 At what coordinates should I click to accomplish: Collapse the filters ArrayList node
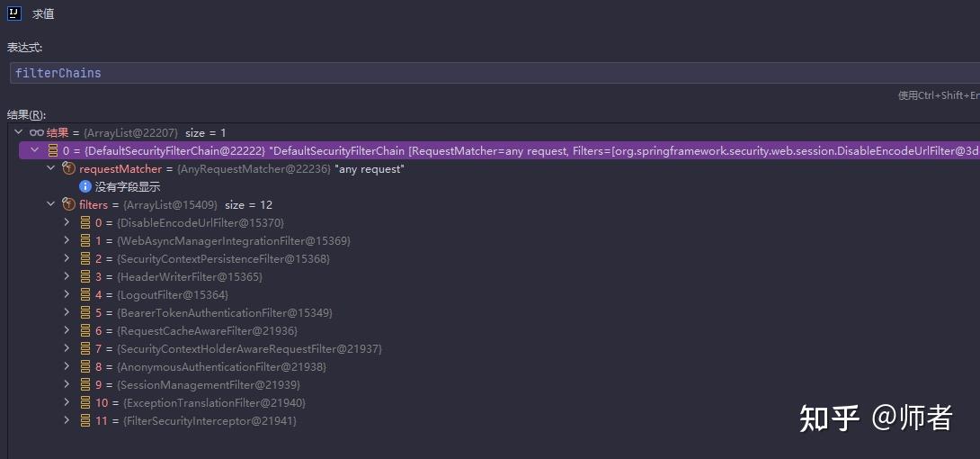pos(50,204)
